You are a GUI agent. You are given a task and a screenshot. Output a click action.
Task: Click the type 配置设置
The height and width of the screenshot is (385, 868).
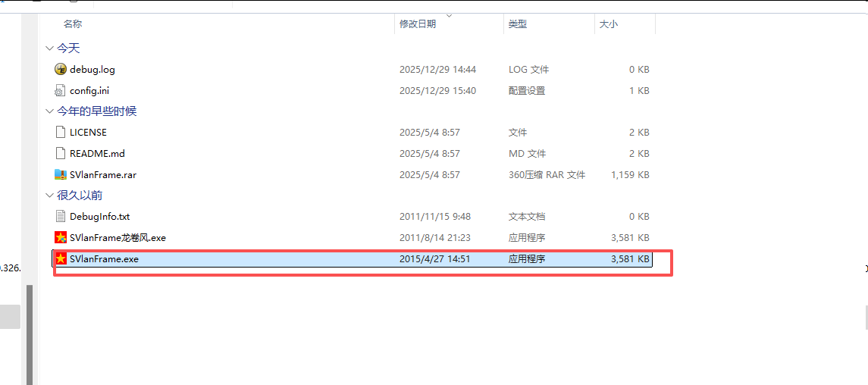[526, 91]
